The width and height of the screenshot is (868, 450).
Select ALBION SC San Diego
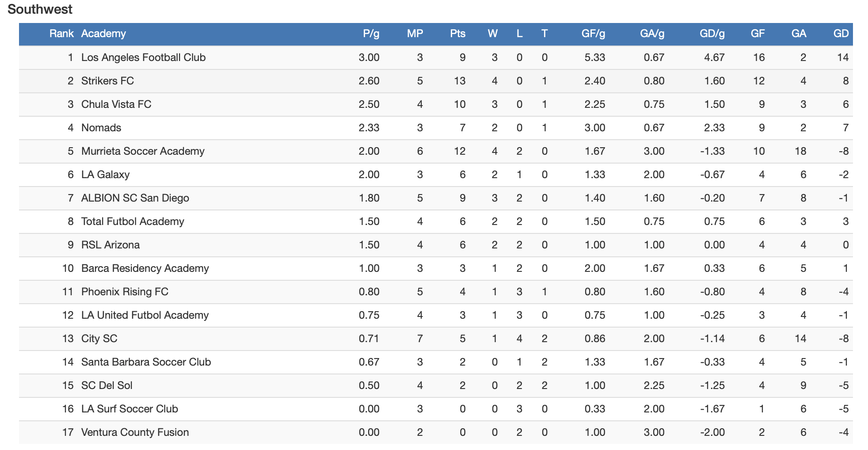click(x=135, y=198)
